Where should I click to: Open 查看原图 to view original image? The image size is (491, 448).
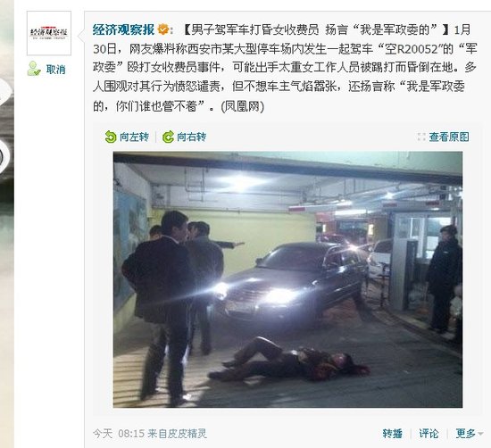coord(449,137)
